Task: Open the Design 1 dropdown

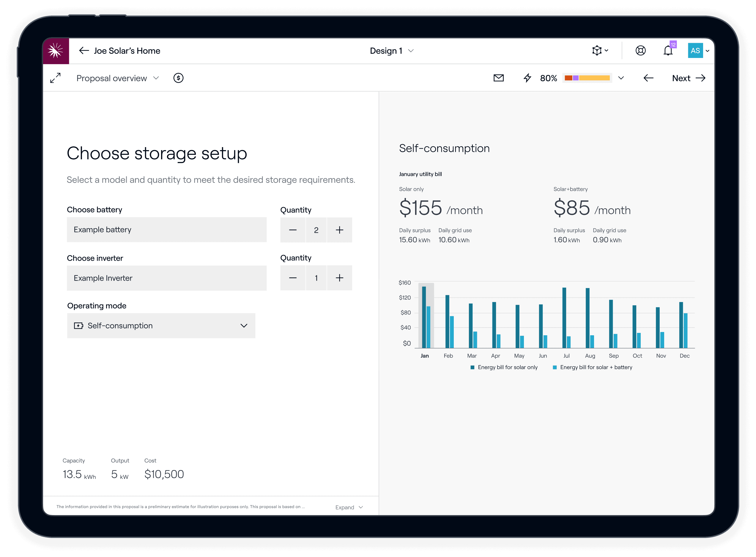Action: click(x=392, y=51)
